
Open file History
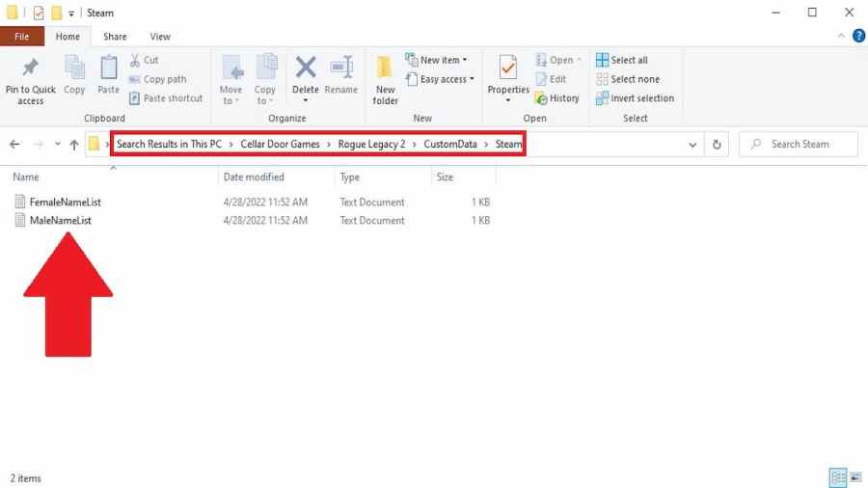click(557, 98)
